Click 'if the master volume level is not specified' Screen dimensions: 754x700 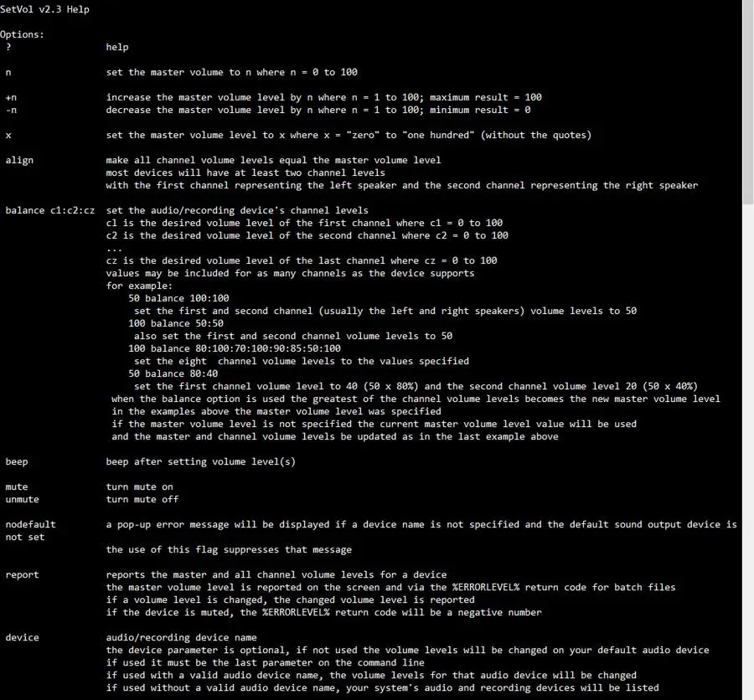click(x=374, y=424)
